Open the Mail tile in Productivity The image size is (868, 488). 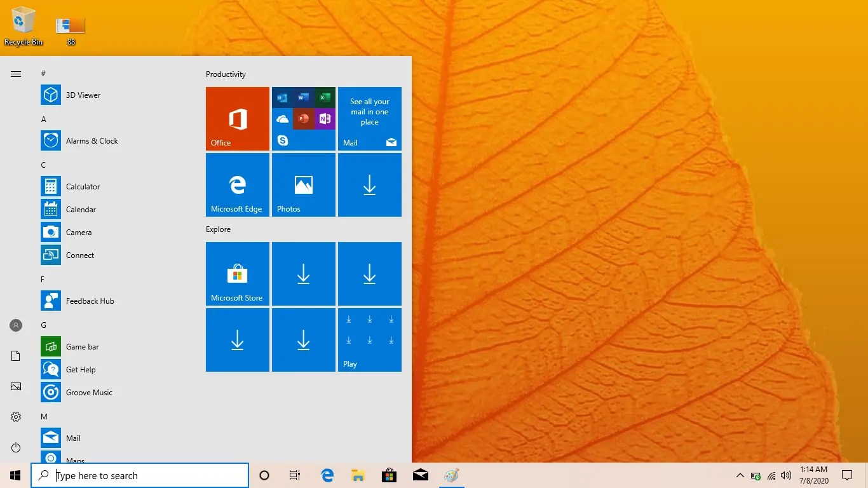pyautogui.click(x=370, y=119)
